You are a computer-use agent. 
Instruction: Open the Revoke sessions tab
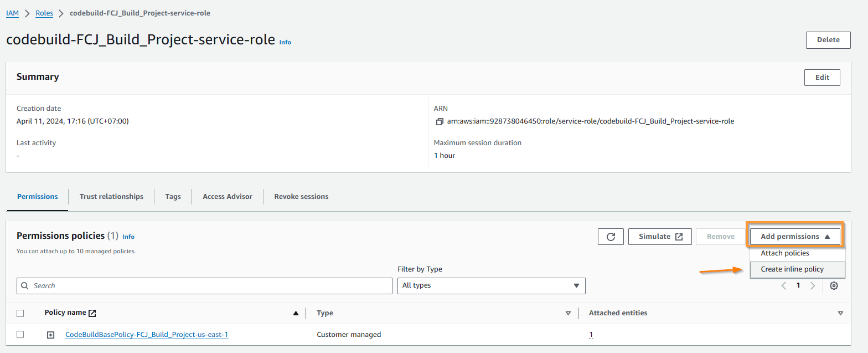point(301,197)
